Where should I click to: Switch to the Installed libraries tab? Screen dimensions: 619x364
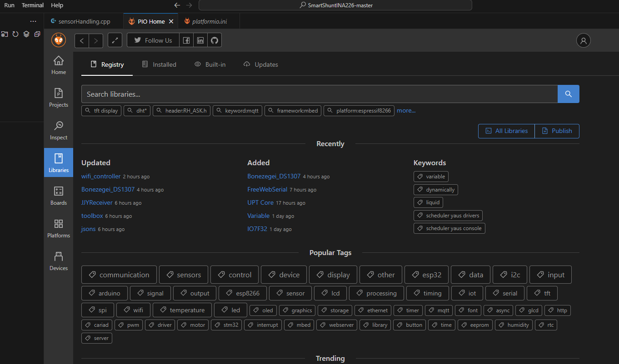pos(159,64)
